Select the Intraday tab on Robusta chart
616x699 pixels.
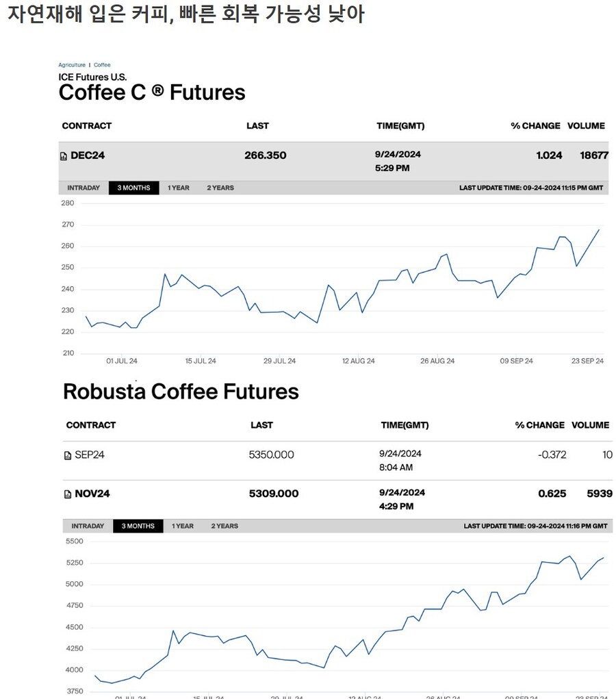click(88, 526)
